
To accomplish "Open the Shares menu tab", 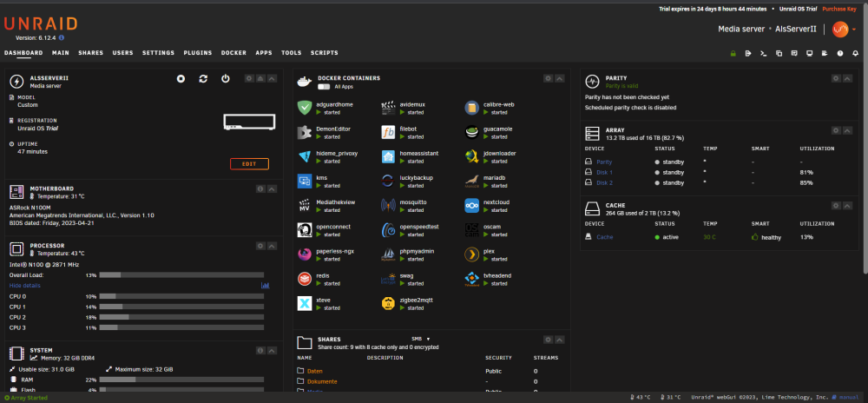I will [91, 53].
